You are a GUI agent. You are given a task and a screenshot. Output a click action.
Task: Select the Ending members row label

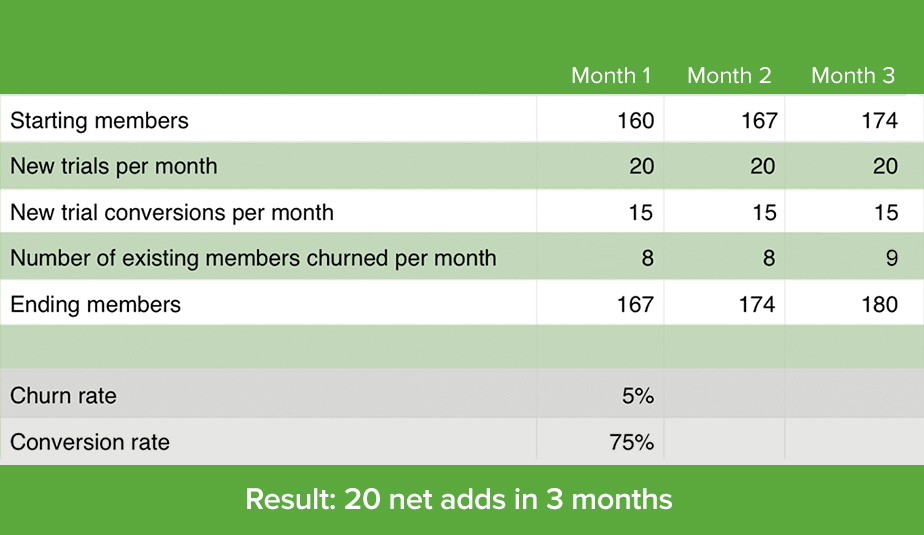pyautogui.click(x=95, y=304)
